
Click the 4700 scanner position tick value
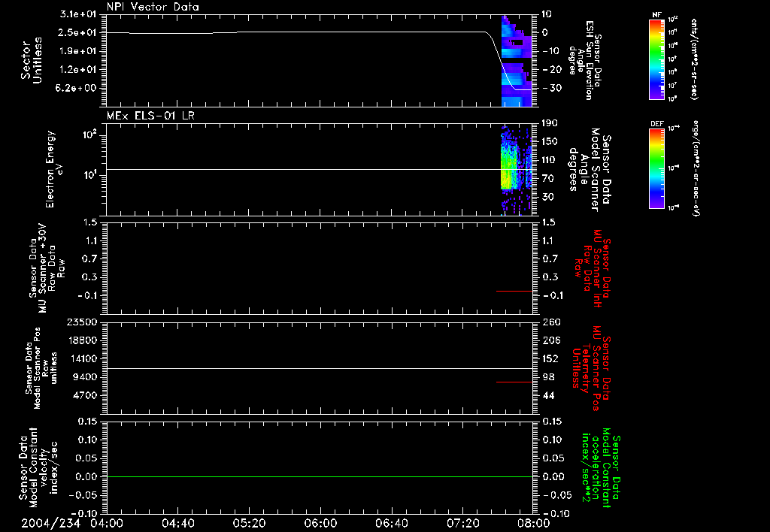(84, 395)
